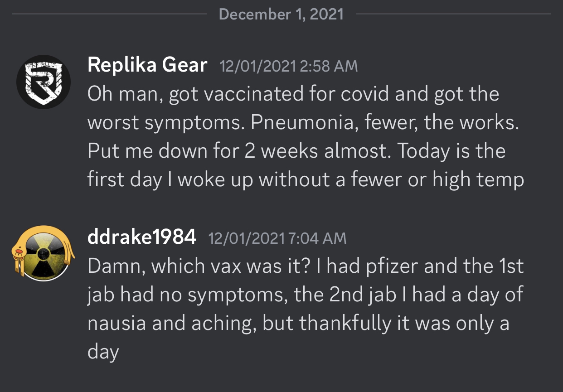Click the December 1, 2021 date divider
This screenshot has height=392, width=563.
pyautogui.click(x=281, y=14)
